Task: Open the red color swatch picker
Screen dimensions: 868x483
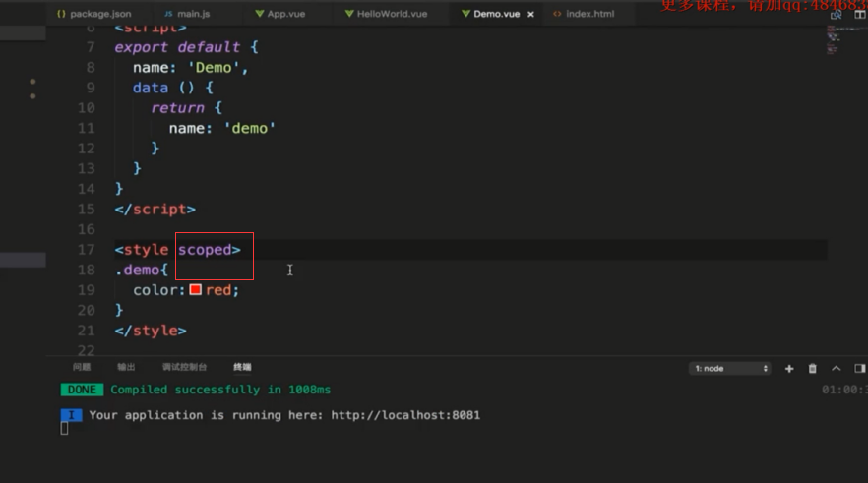Action: point(196,290)
